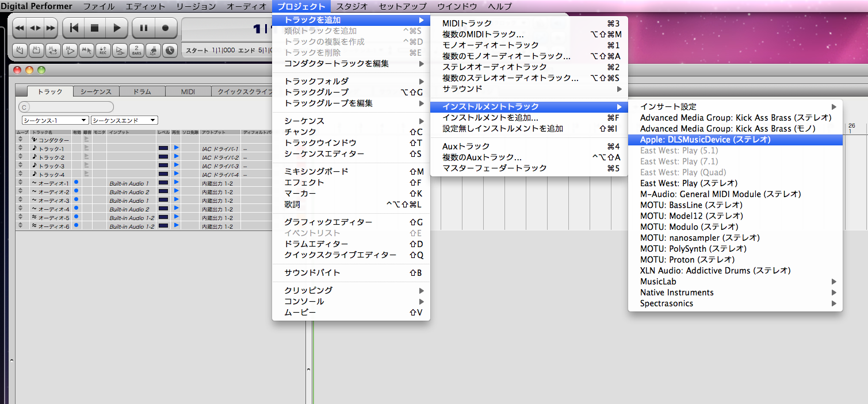The image size is (868, 404).
Task: Click the level meter of オーディオ-3
Action: coord(163,200)
